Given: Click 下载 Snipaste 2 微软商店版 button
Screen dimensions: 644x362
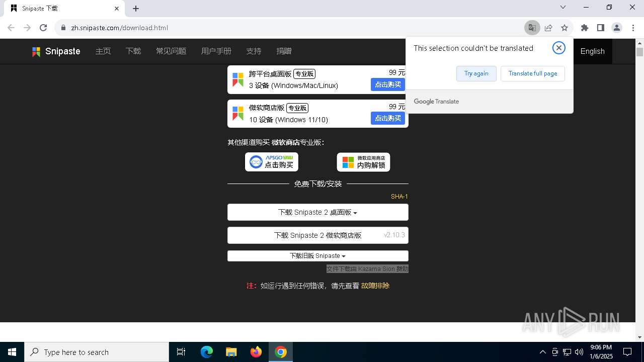Looking at the screenshot, I should tap(317, 235).
